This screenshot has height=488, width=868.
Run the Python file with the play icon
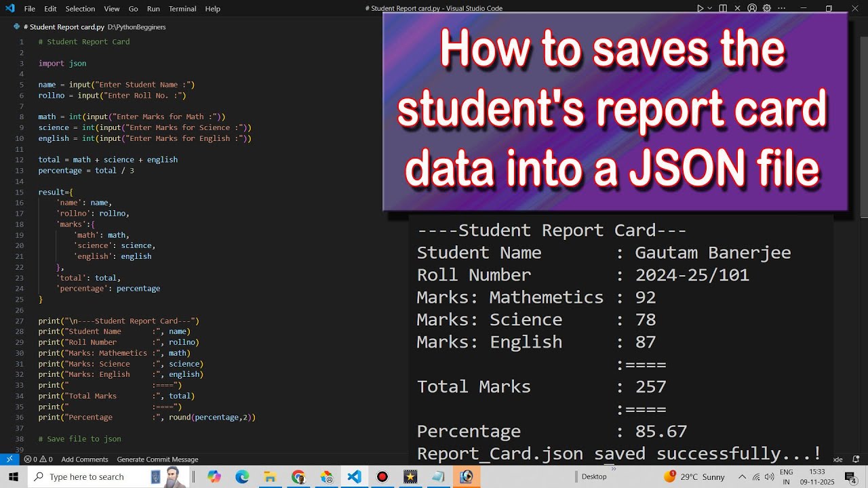[x=701, y=9]
